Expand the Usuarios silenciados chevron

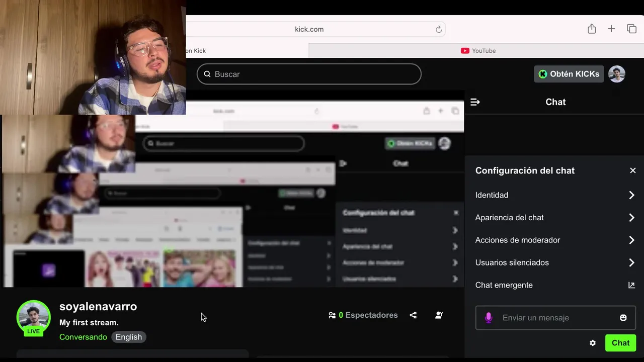click(631, 262)
